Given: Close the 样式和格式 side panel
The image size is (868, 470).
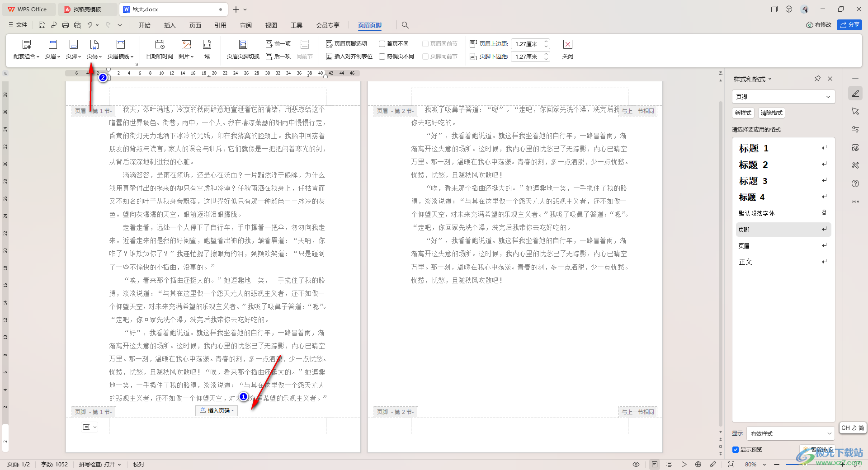Looking at the screenshot, I should click(830, 79).
